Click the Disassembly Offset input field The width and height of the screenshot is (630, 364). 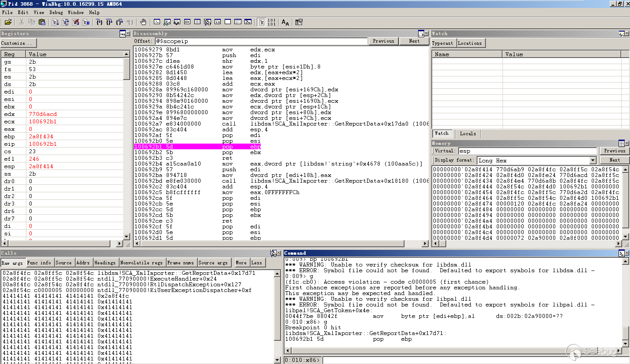tap(261, 41)
